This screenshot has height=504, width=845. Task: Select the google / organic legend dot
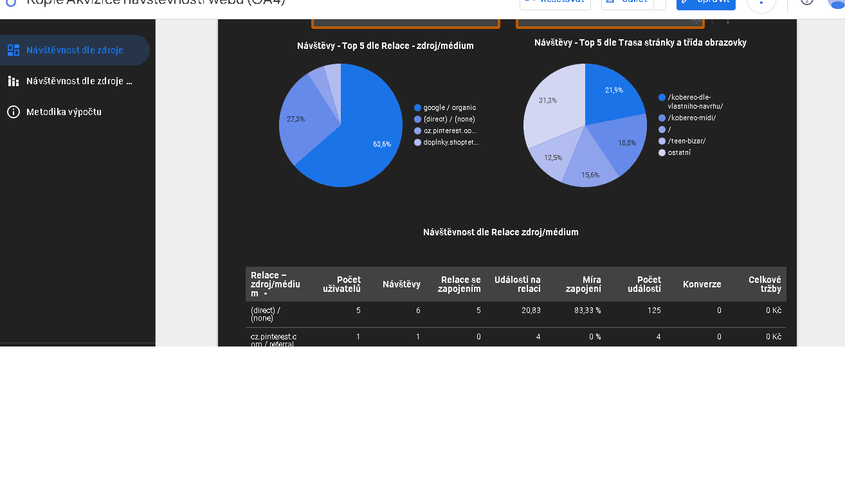coord(418,108)
